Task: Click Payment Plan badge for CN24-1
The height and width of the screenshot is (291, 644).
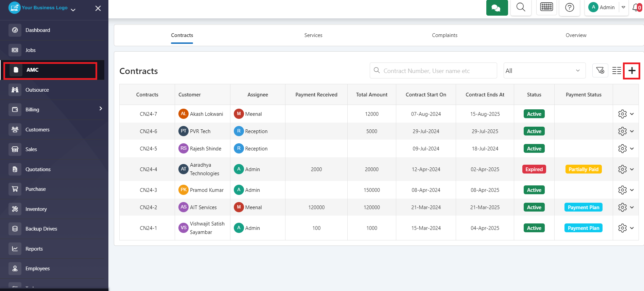Action: (x=584, y=228)
